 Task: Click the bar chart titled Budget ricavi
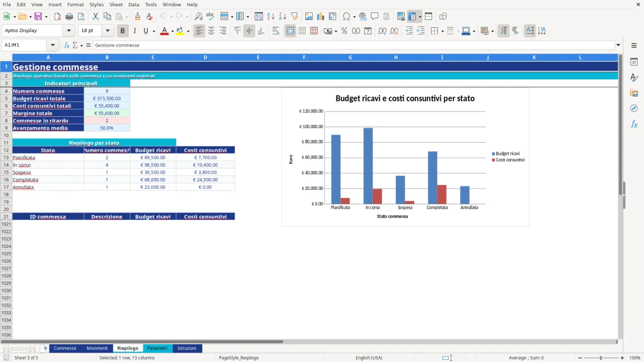(x=405, y=157)
